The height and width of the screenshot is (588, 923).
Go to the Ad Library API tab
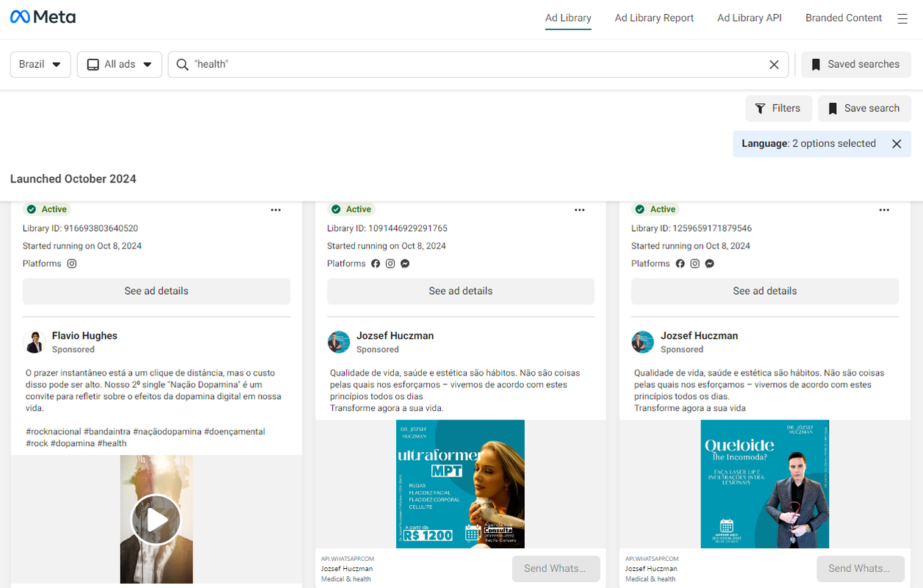click(750, 18)
